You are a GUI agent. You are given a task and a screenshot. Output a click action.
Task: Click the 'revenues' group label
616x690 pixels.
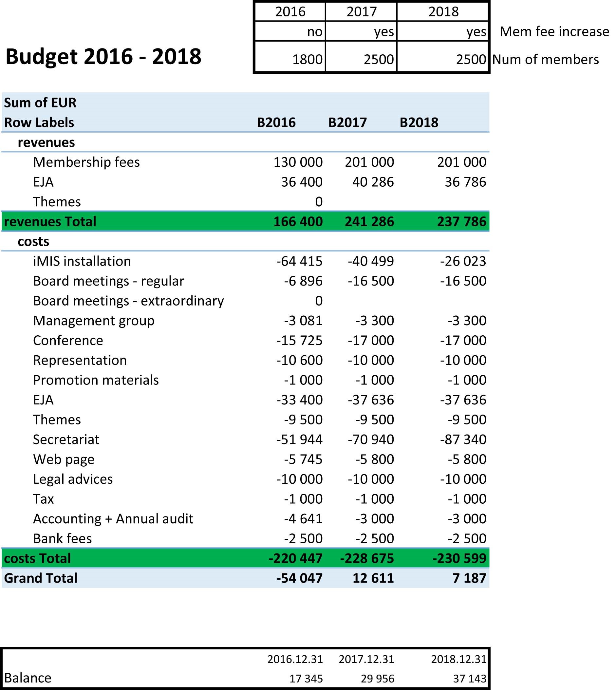47,142
